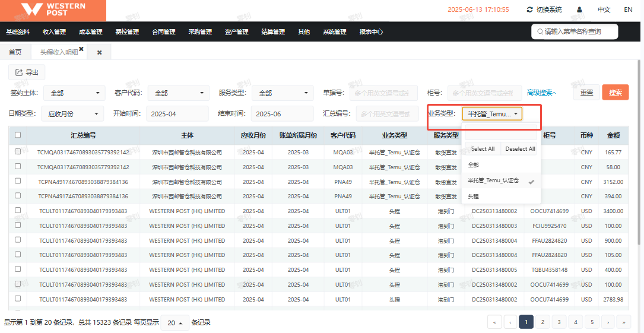Open the 基础资料 menu
The image size is (644, 333).
[18, 31]
